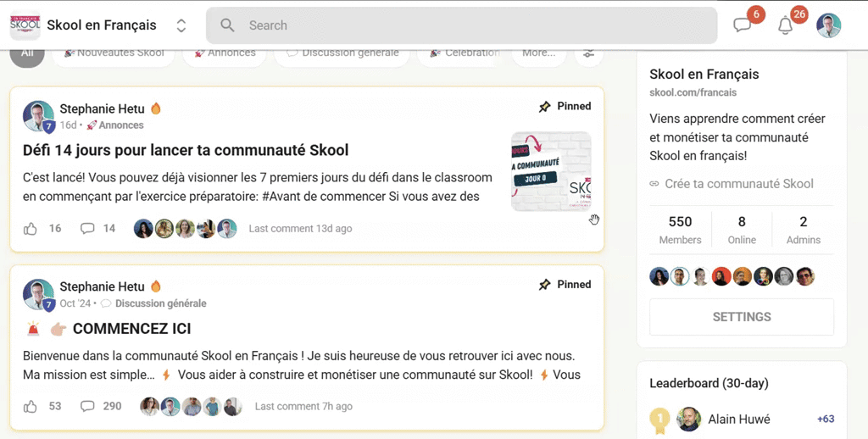Open Stephanie Hetu name on Défi post

pos(102,108)
